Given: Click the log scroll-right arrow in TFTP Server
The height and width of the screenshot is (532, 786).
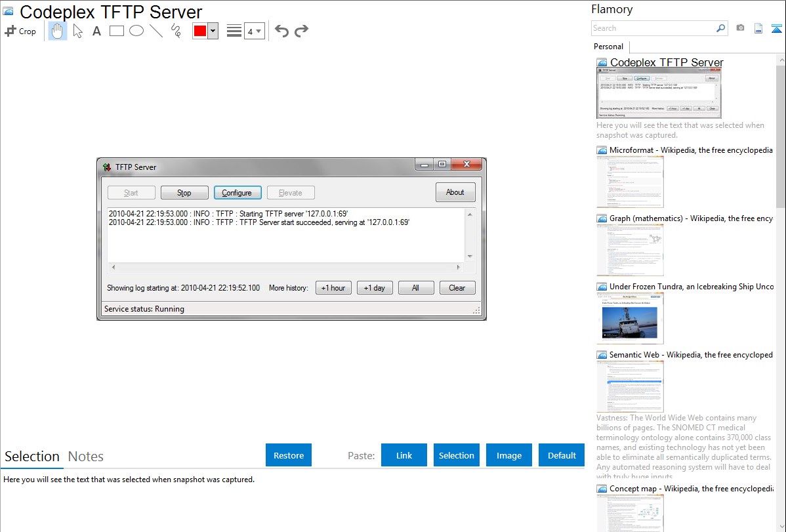Looking at the screenshot, I should tap(458, 267).
